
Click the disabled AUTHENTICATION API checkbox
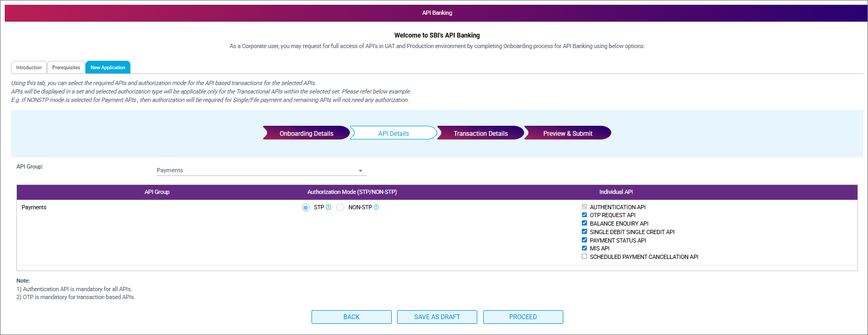584,207
